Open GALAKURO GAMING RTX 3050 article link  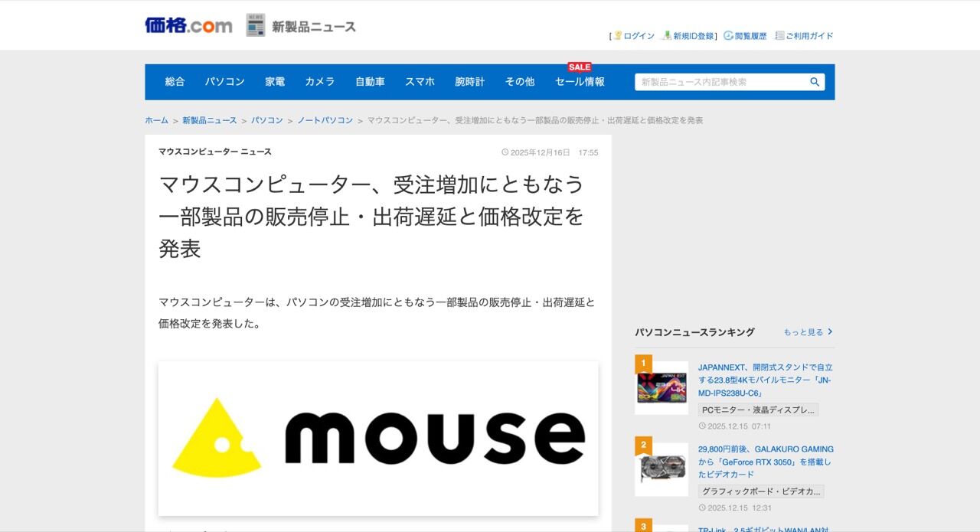(766, 462)
